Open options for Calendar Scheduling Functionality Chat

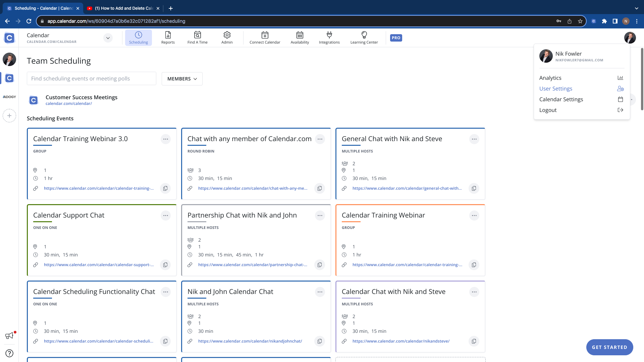pyautogui.click(x=165, y=292)
